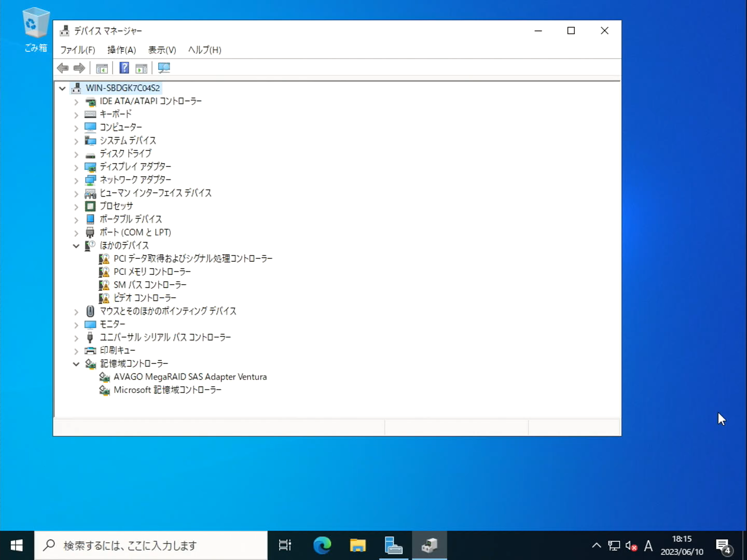Image resolution: width=747 pixels, height=560 pixels.
Task: Expand the ヒューマン インターフェイス デバイス node
Action: (x=76, y=193)
